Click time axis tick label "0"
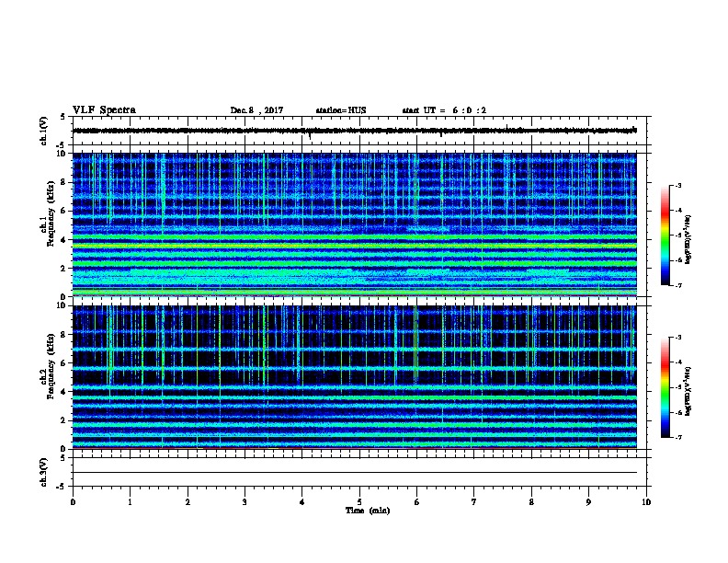The image size is (728, 563). (73, 502)
